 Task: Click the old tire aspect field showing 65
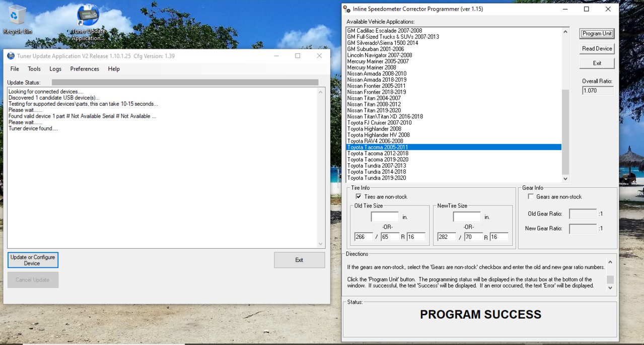coord(390,237)
